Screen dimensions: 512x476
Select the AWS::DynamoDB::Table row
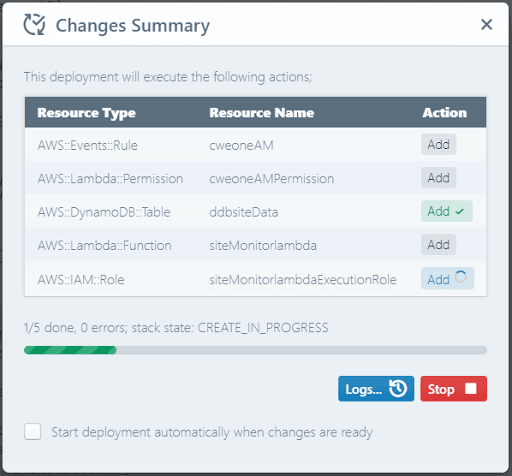pyautogui.click(x=255, y=211)
